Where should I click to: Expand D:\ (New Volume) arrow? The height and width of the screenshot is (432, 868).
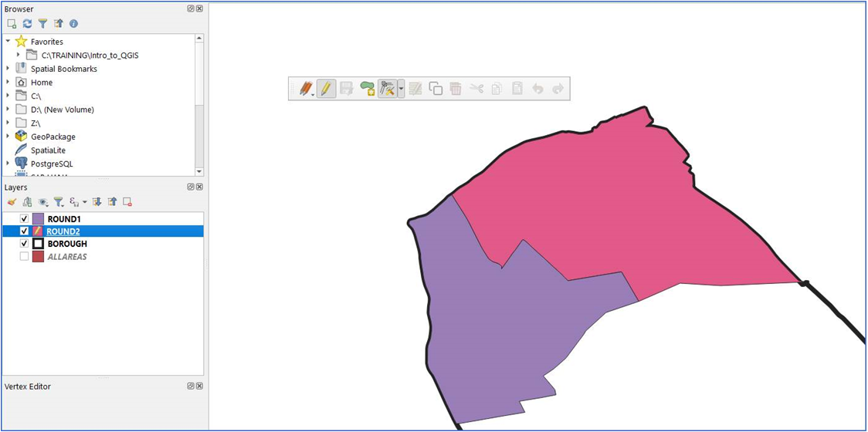[8, 110]
